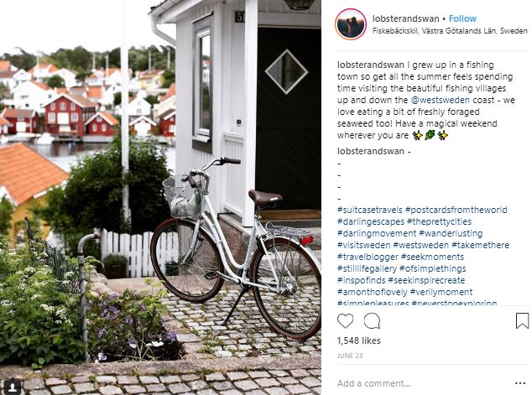Open the Fiskebäckskil location link
Screen dimensions: 532x395
[450, 31]
